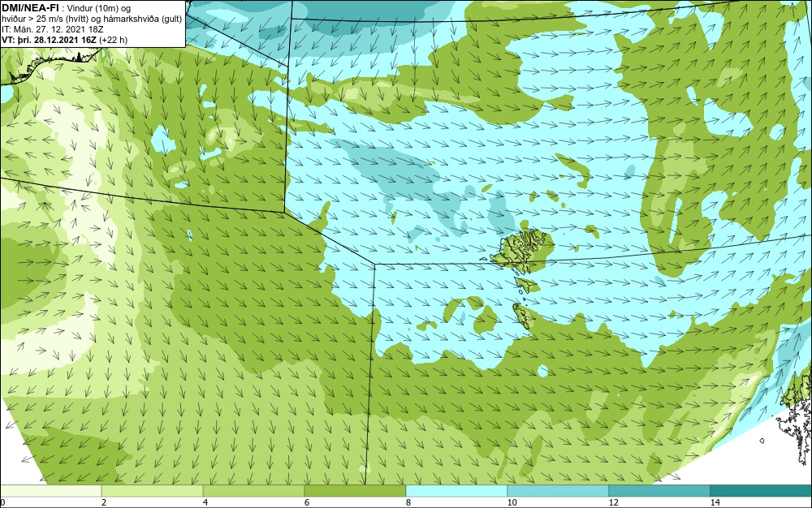The image size is (812, 508).
Task: Click the 10–12 m/s legend color segment
Action: coord(558,491)
